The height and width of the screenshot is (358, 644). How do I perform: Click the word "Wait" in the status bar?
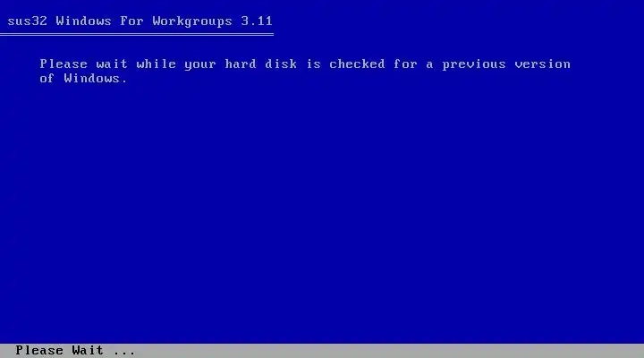click(x=88, y=350)
